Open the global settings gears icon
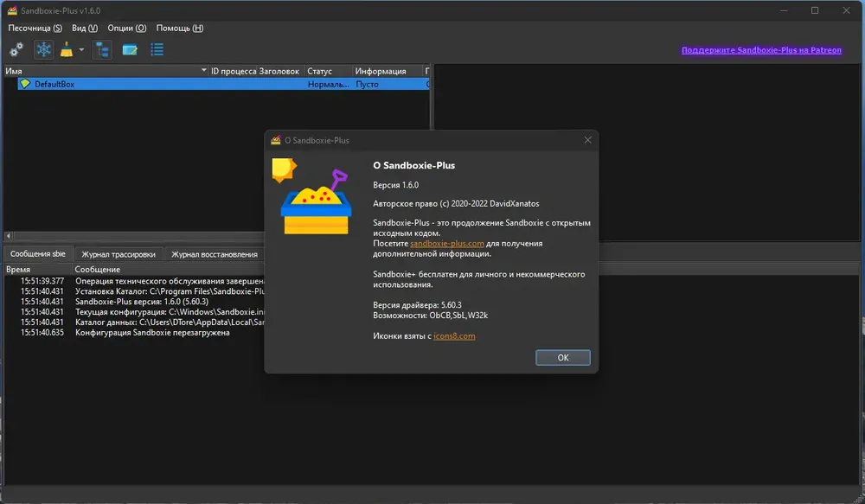The height and width of the screenshot is (504, 865). click(x=16, y=49)
